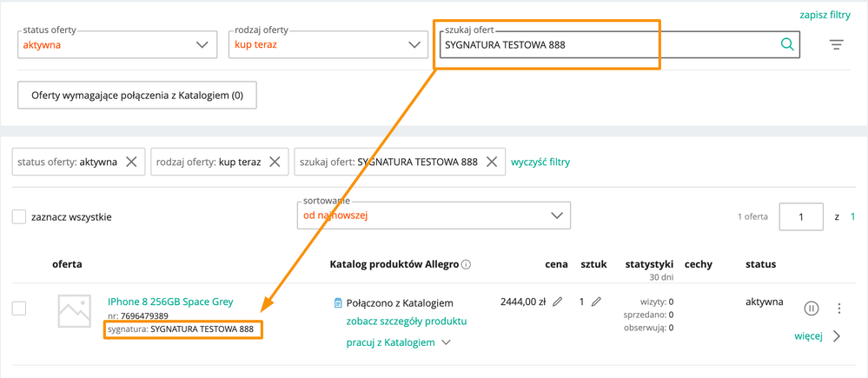868x378 pixels.
Task: Click the aktywna status text in offer row
Action: [765, 302]
